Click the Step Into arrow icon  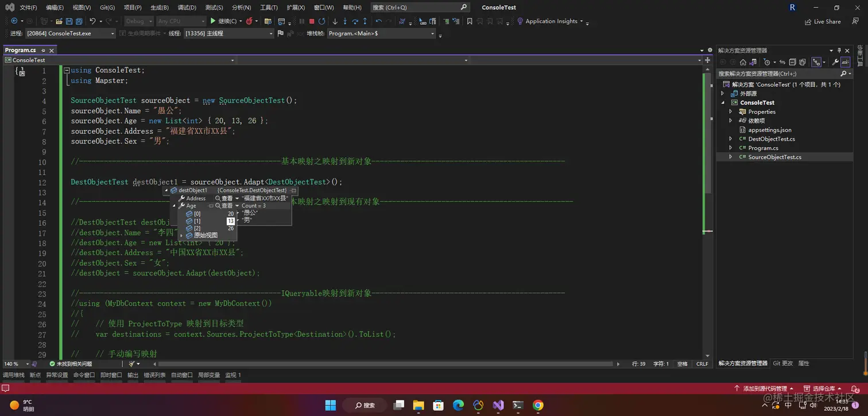click(345, 21)
